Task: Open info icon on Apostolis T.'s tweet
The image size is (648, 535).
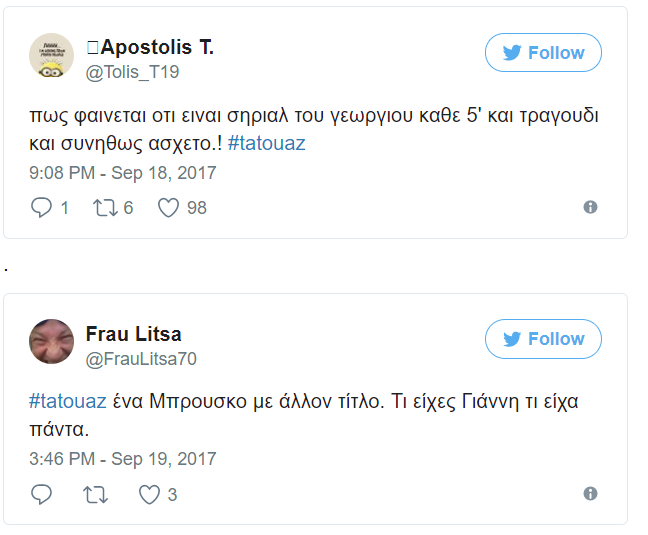Action: (x=590, y=207)
